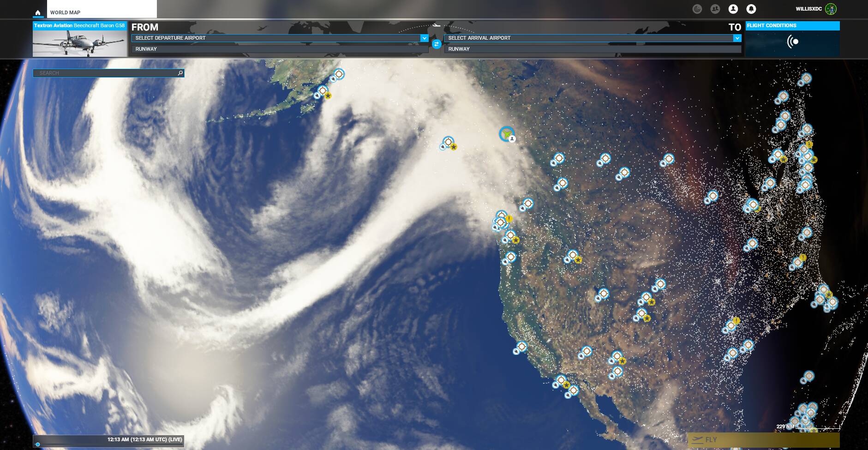Swap departure and arrival airports

[x=436, y=44]
